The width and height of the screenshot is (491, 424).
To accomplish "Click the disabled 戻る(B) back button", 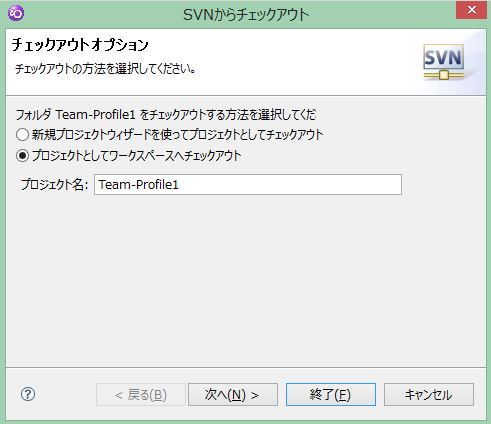I will click(x=141, y=395).
